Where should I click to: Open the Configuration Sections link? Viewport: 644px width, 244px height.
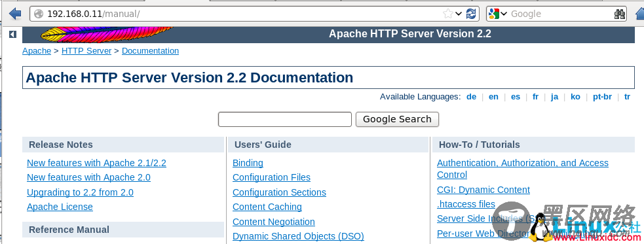tap(279, 192)
